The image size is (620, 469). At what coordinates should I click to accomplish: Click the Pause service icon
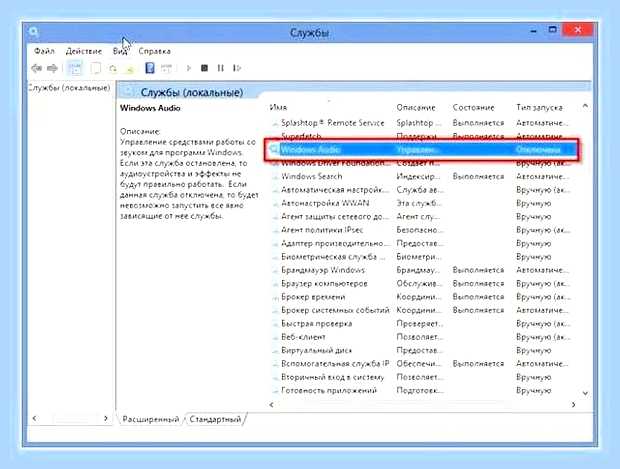pyautogui.click(x=220, y=68)
